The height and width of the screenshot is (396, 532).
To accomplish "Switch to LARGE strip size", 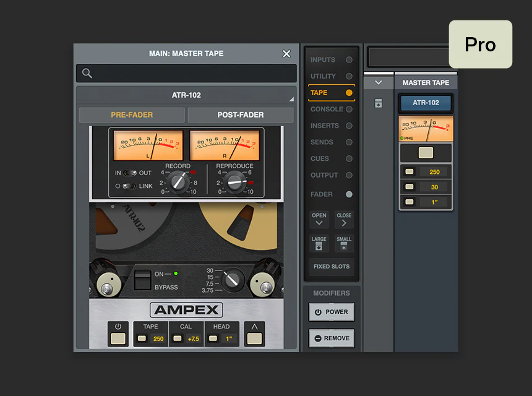I will tap(319, 243).
